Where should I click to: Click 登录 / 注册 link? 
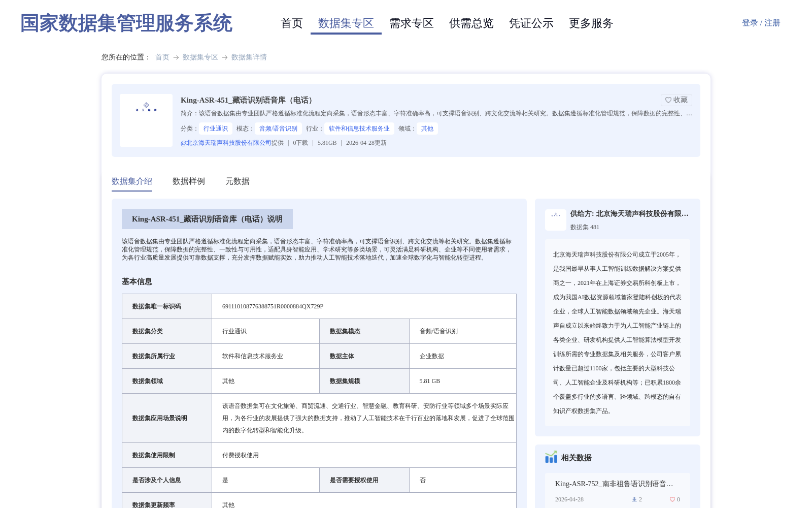point(761,23)
